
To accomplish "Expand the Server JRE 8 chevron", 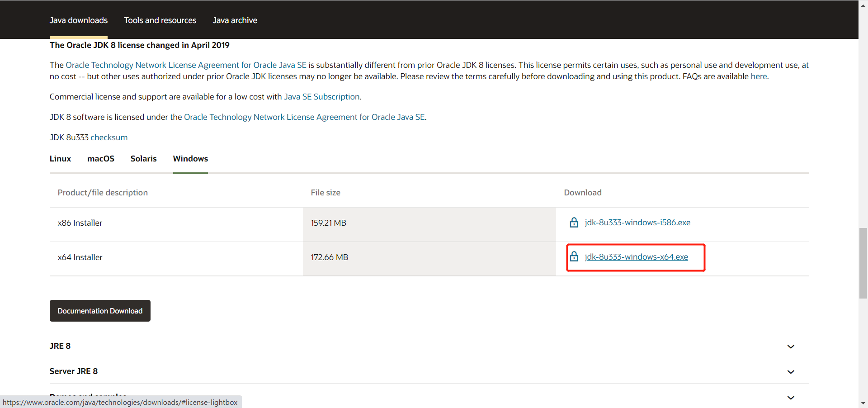I will (x=790, y=372).
